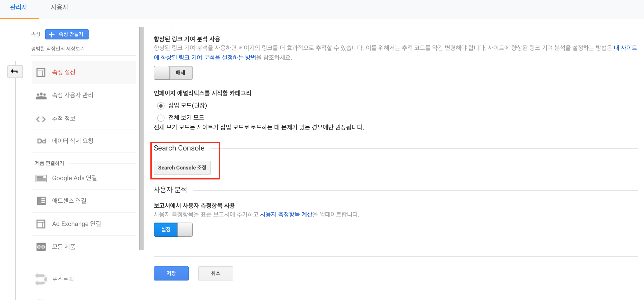The image size is (644, 300).
Task: Click the 애드센스 연결 icon
Action: 41,201
